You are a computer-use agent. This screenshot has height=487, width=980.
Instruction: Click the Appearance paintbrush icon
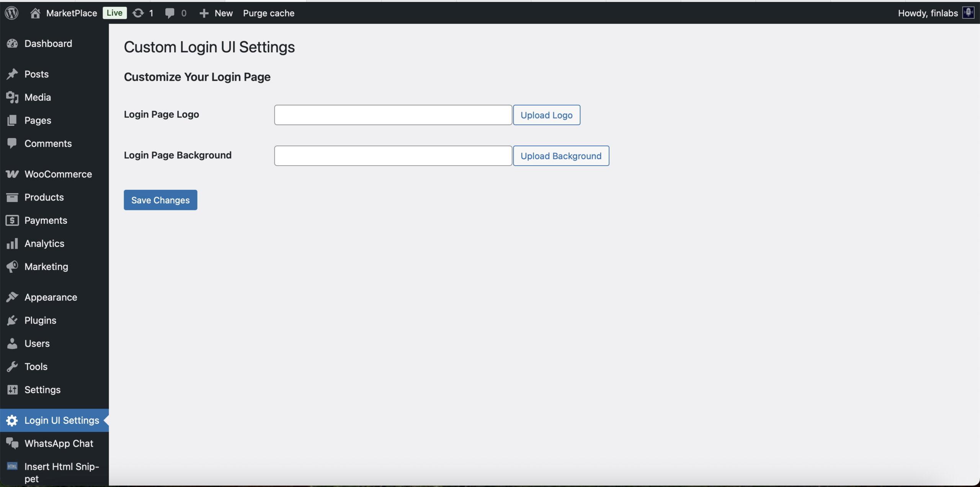coord(12,297)
